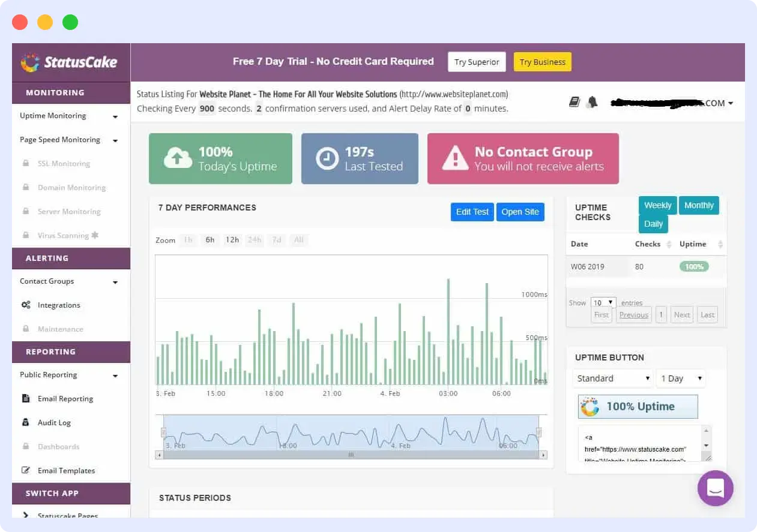757x532 pixels.
Task: Enable the 24h zoom on performance chart
Action: coord(254,239)
